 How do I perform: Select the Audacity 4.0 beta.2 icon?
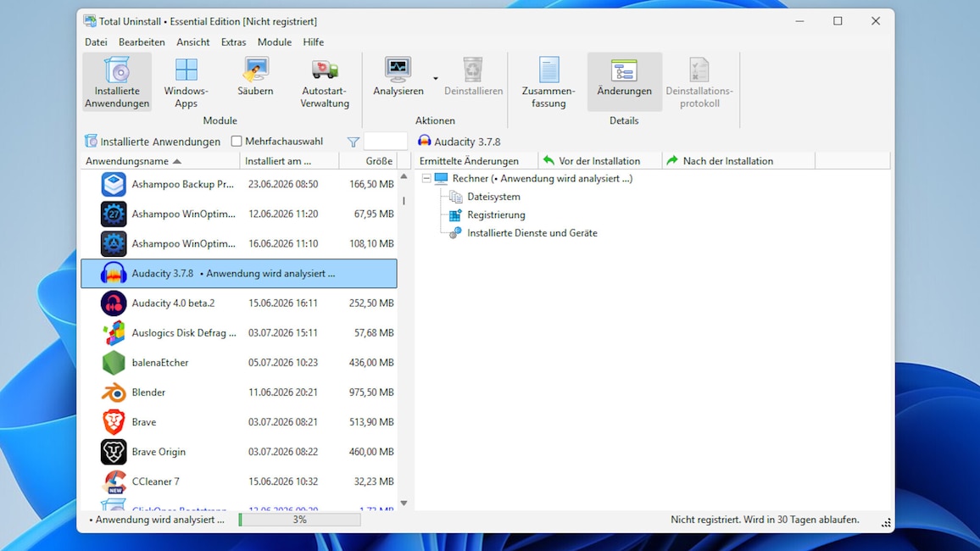click(x=113, y=303)
